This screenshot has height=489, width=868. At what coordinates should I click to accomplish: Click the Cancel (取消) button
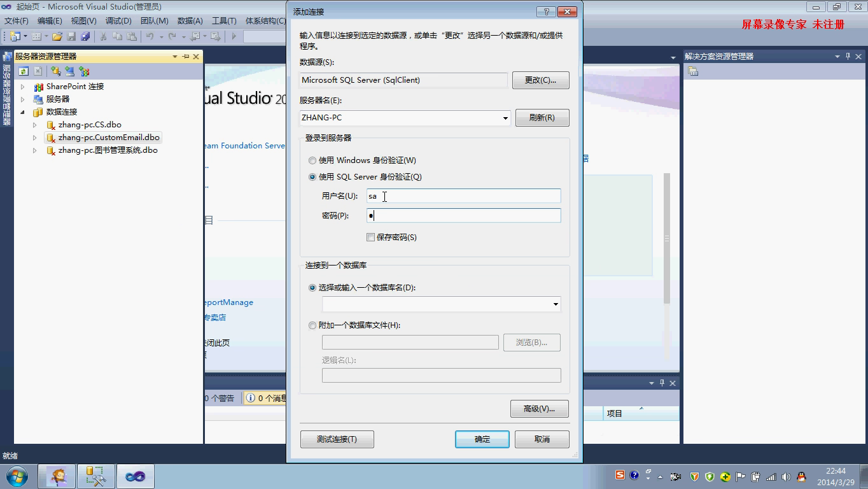pos(542,439)
